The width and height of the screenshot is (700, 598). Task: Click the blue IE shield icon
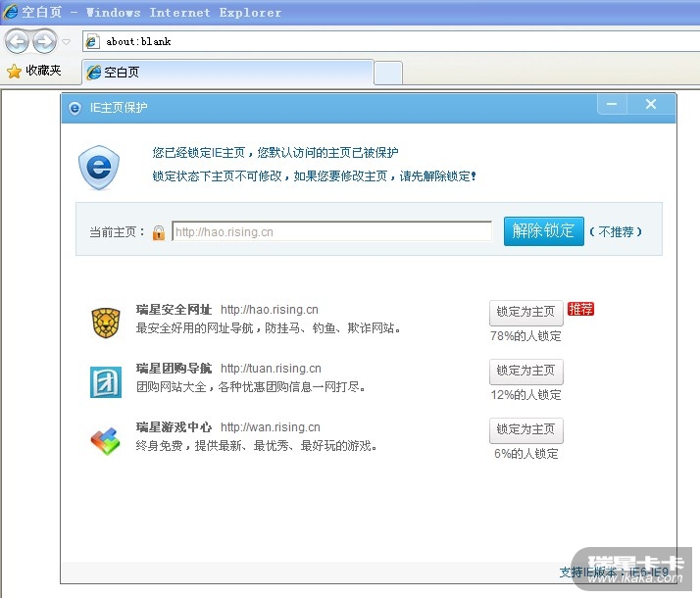click(99, 168)
